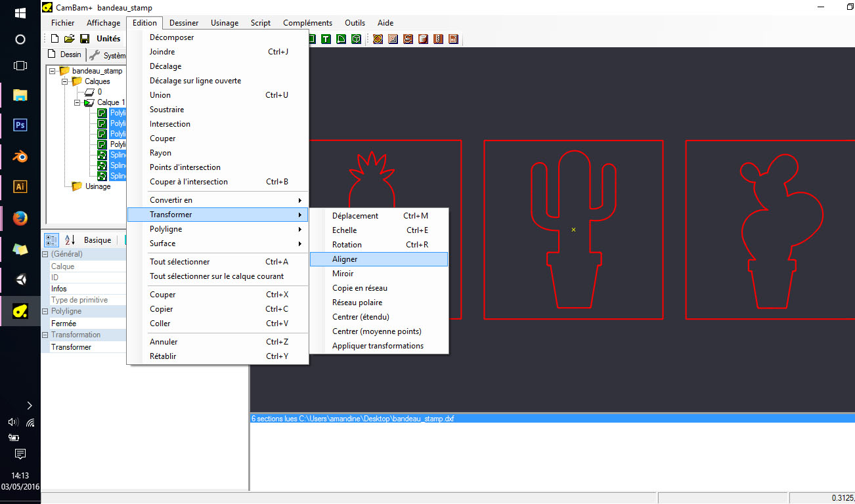855x504 pixels.
Task: Collapse the Transformation property group
Action: tap(45, 335)
